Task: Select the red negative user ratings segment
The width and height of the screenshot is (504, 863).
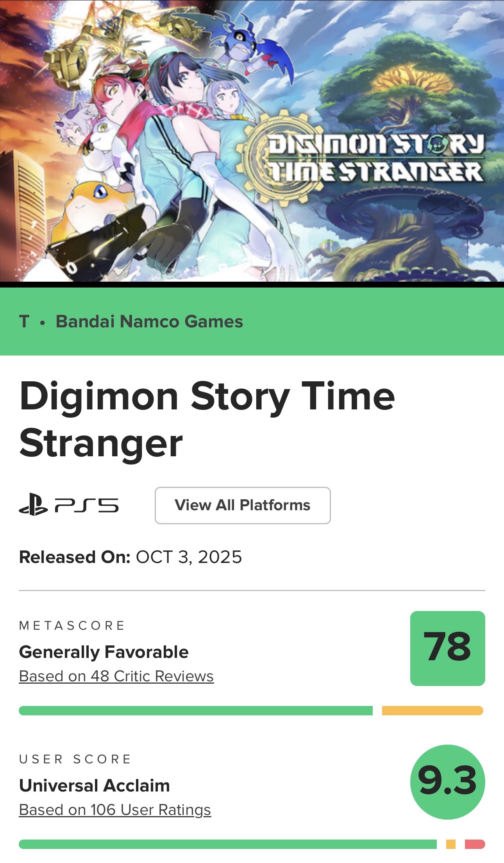Action: click(x=475, y=844)
